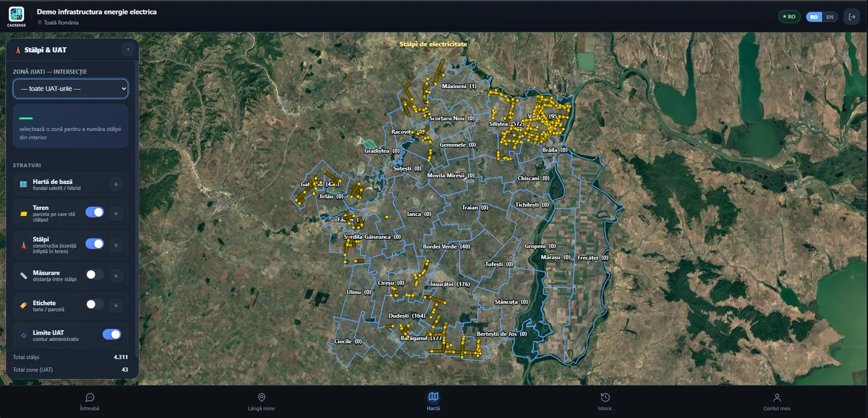Click options icon in Hartă de bază row
Image resolution: width=868 pixels, height=418 pixels.
point(116,184)
